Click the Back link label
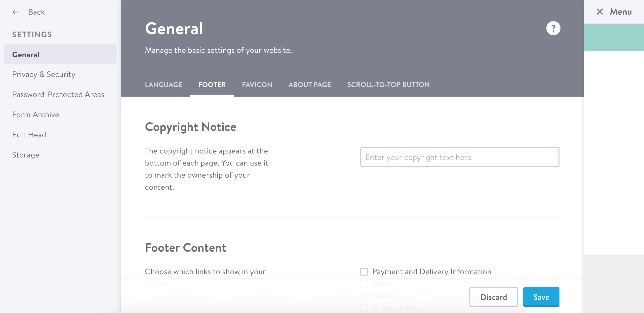 coord(36,12)
